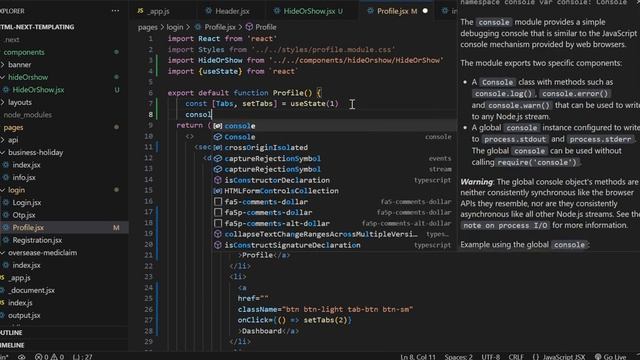Click the pages breadcrumb

[147, 27]
